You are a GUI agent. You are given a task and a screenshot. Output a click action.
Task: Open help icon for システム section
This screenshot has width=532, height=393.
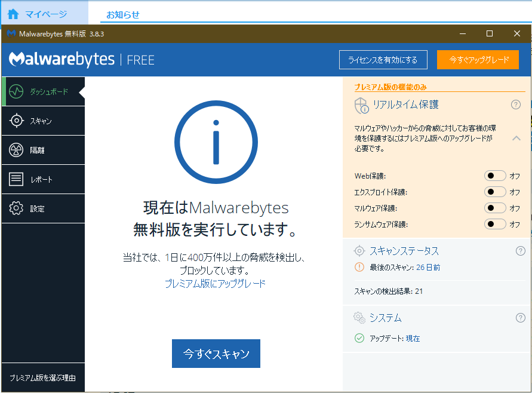(x=521, y=318)
